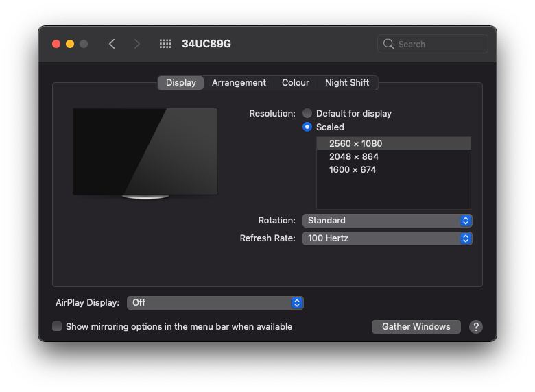Screen dimensions: 535x392
Task: Open help with the question mark button
Action: tap(475, 327)
